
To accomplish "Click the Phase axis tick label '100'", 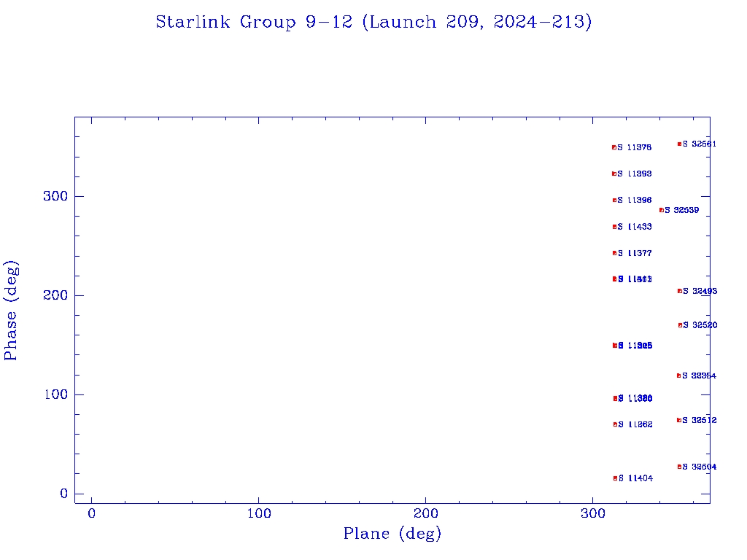I will [55, 394].
